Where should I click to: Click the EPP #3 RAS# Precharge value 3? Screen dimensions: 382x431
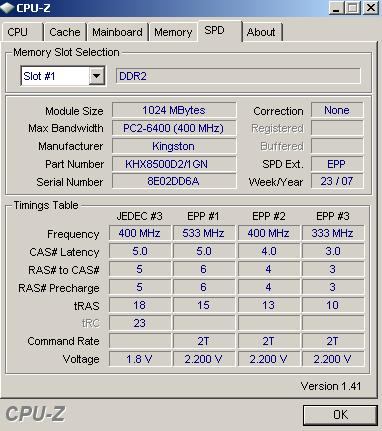click(x=333, y=287)
